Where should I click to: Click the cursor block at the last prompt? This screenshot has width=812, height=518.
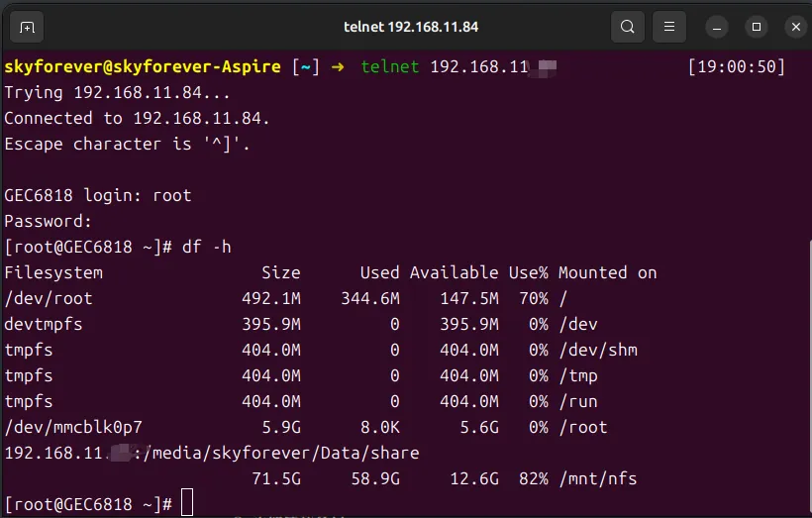pos(187,504)
